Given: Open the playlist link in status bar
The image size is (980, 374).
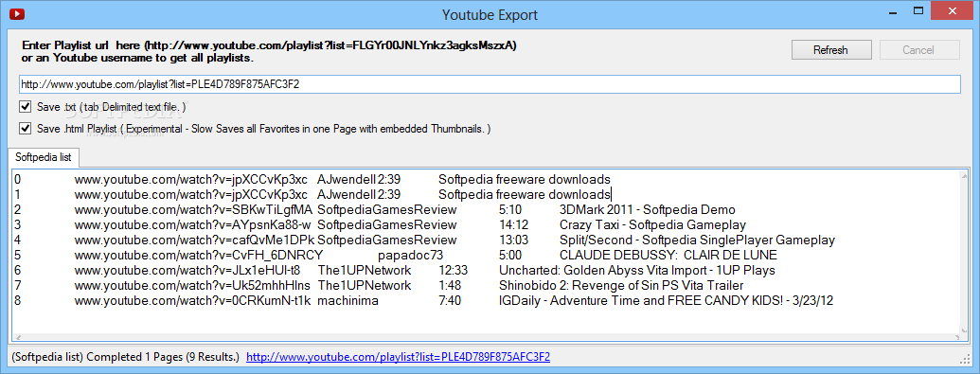Looking at the screenshot, I should 398,357.
